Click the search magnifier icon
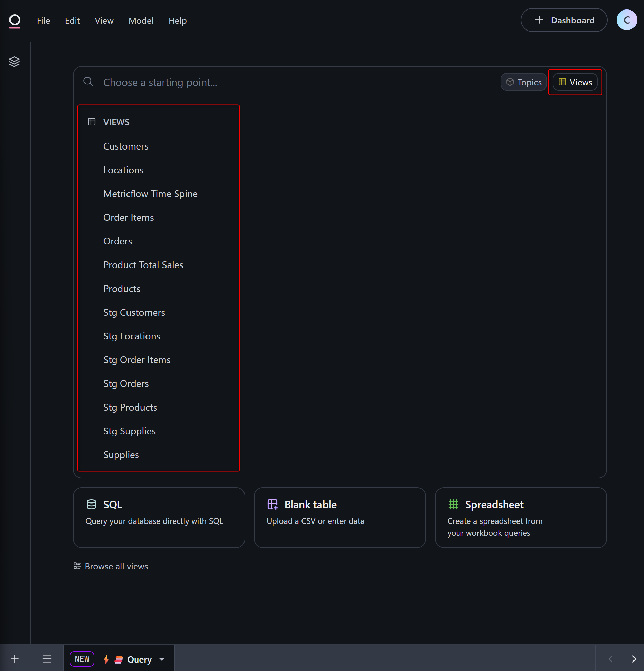This screenshot has width=644, height=671. (x=88, y=82)
